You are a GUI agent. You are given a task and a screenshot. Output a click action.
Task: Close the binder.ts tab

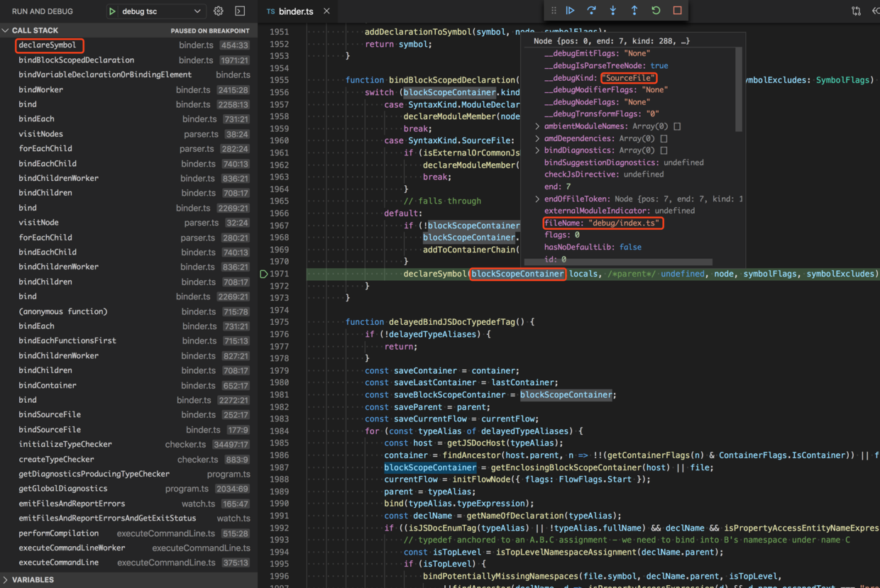coord(326,11)
